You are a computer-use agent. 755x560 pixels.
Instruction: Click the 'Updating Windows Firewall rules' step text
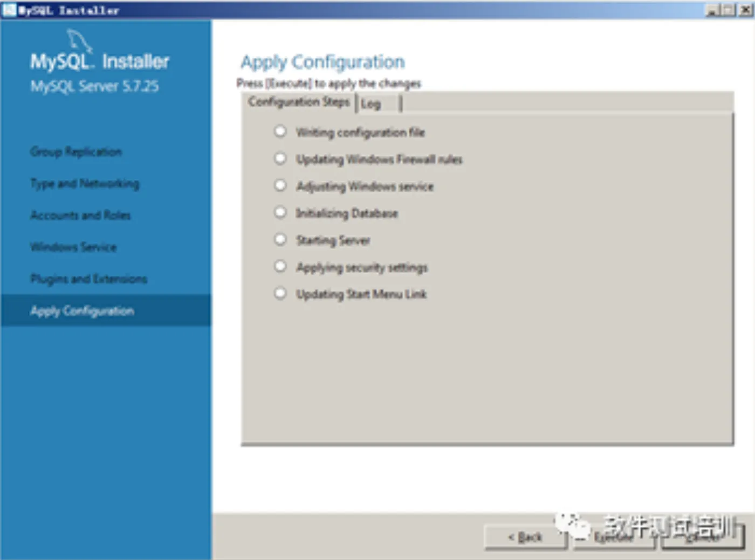(379, 159)
